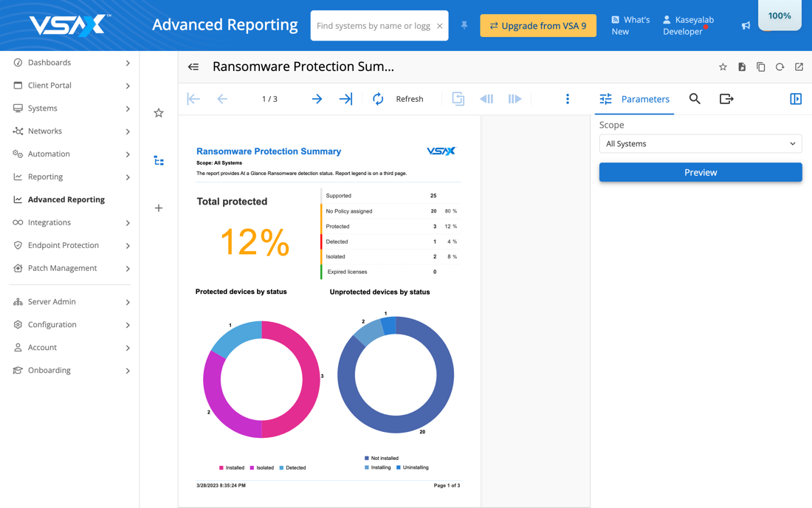Click the page indicator 1 / 3

point(269,99)
